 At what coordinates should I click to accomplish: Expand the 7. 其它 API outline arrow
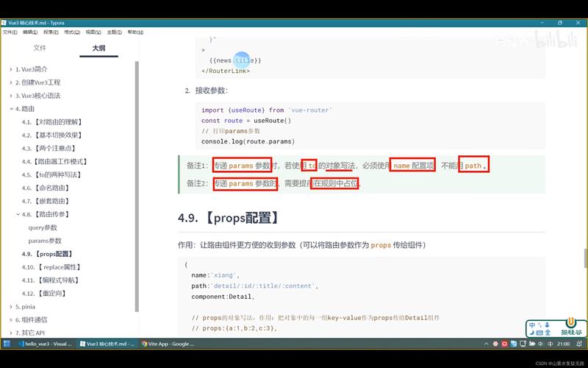click(x=11, y=333)
